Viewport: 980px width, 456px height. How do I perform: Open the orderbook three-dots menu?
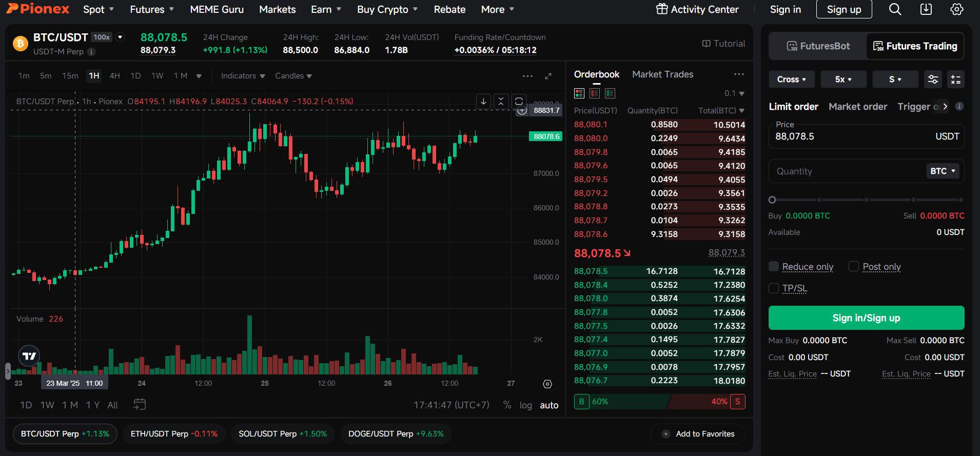739,74
